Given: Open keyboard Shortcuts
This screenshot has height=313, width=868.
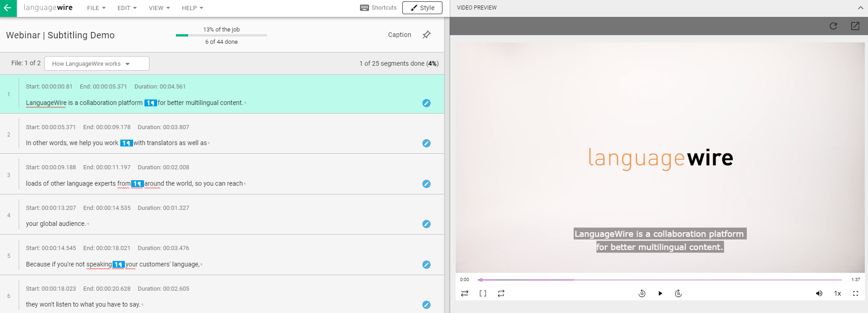Looking at the screenshot, I should click(378, 8).
